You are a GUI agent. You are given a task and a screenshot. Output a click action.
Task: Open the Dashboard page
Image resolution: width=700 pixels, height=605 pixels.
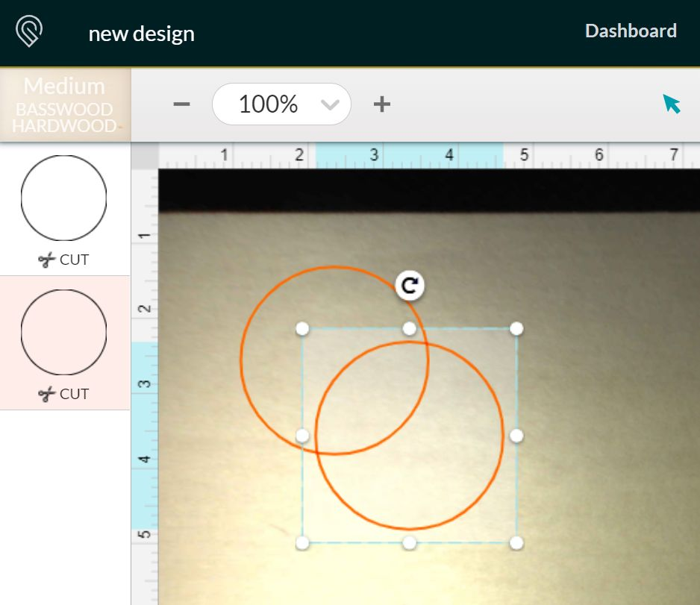click(x=631, y=31)
